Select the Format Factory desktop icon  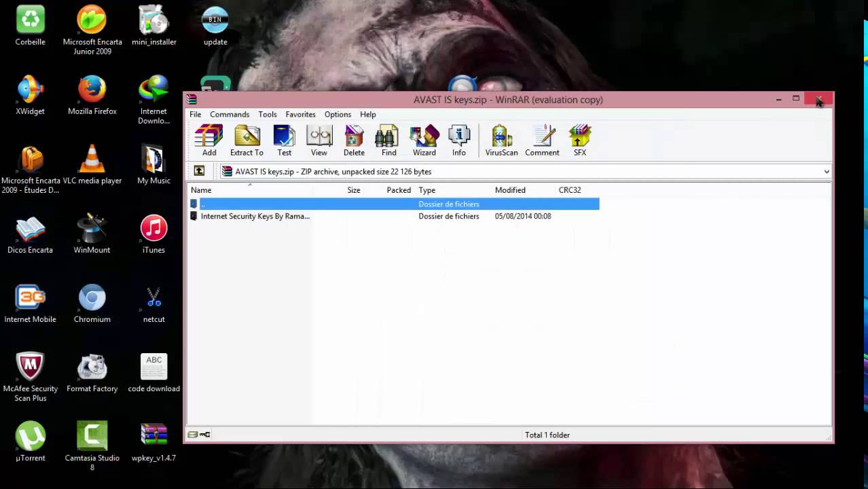click(92, 374)
